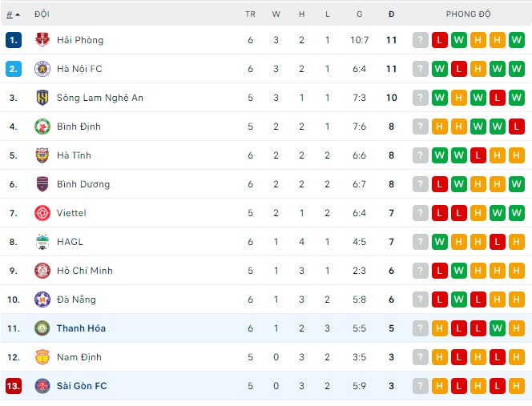The image size is (532, 406).
Task: Click the Đ points column header
Action: pyautogui.click(x=392, y=14)
